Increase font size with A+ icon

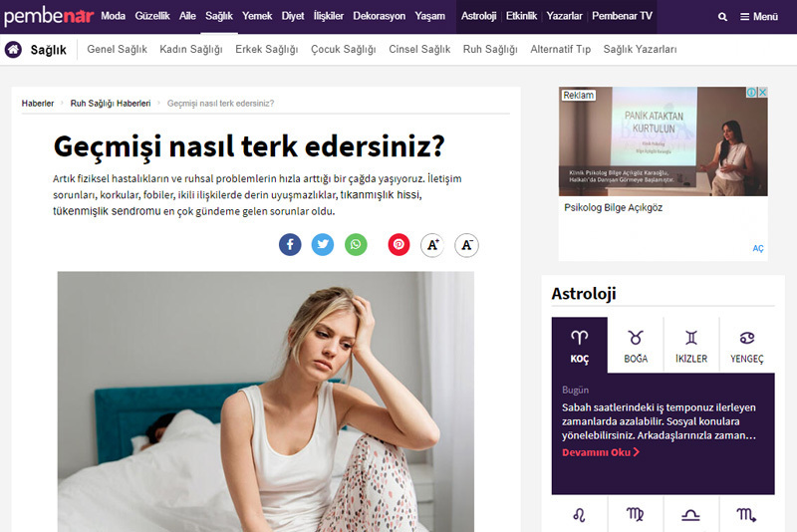pyautogui.click(x=432, y=245)
